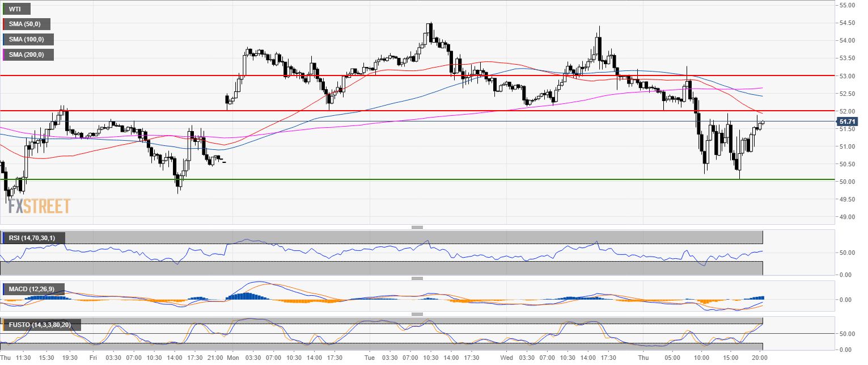The width and height of the screenshot is (868, 365).
Task: Click the WTI symbol label
Action: point(15,9)
